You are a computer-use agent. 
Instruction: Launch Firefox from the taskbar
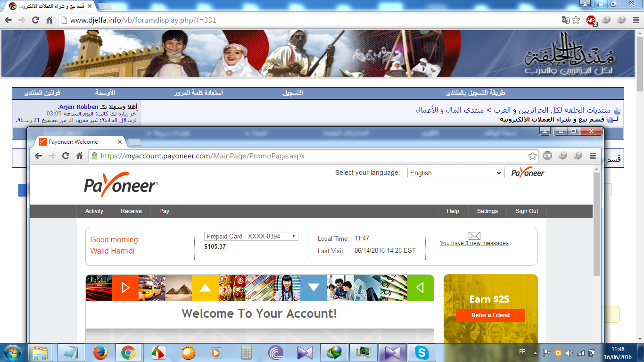[100, 353]
